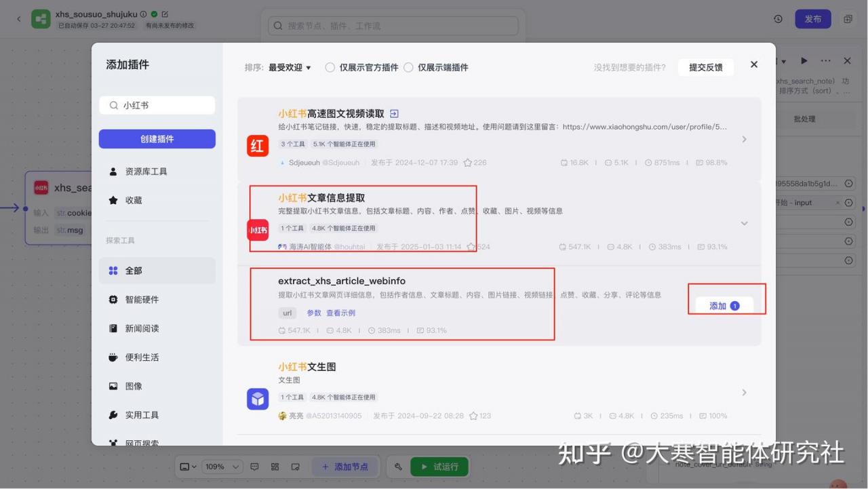Click the 添加节点 button
This screenshot has height=489, width=868.
click(x=345, y=467)
